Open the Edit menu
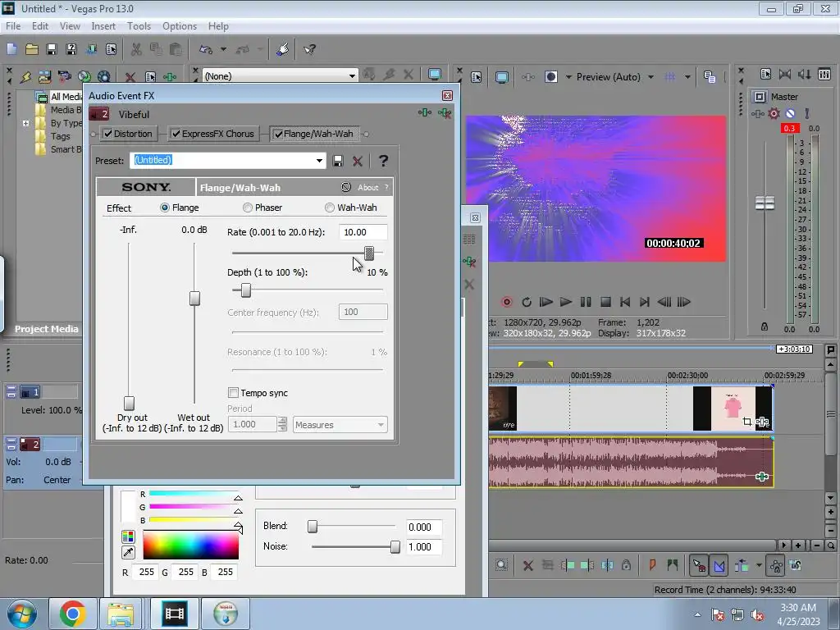 coord(39,25)
